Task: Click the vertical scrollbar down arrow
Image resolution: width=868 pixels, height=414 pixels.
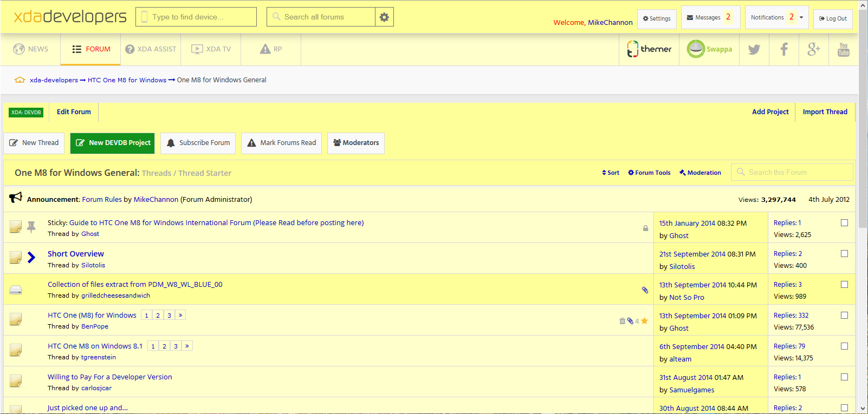Action: coord(863,409)
